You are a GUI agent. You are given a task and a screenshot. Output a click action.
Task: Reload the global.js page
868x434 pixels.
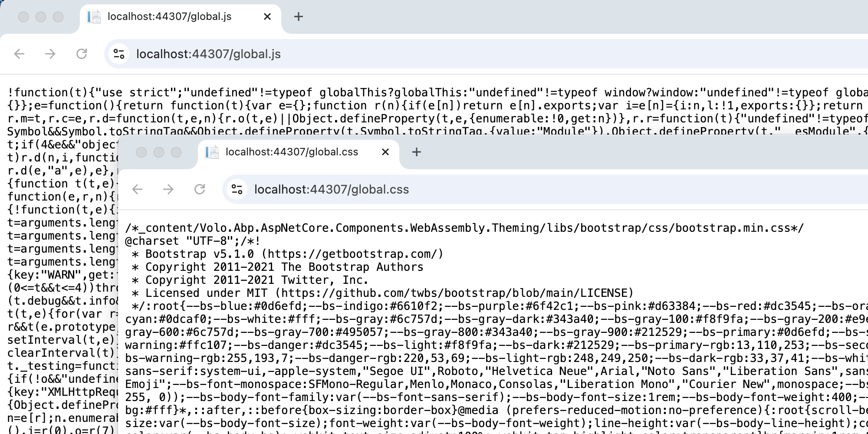[x=82, y=54]
